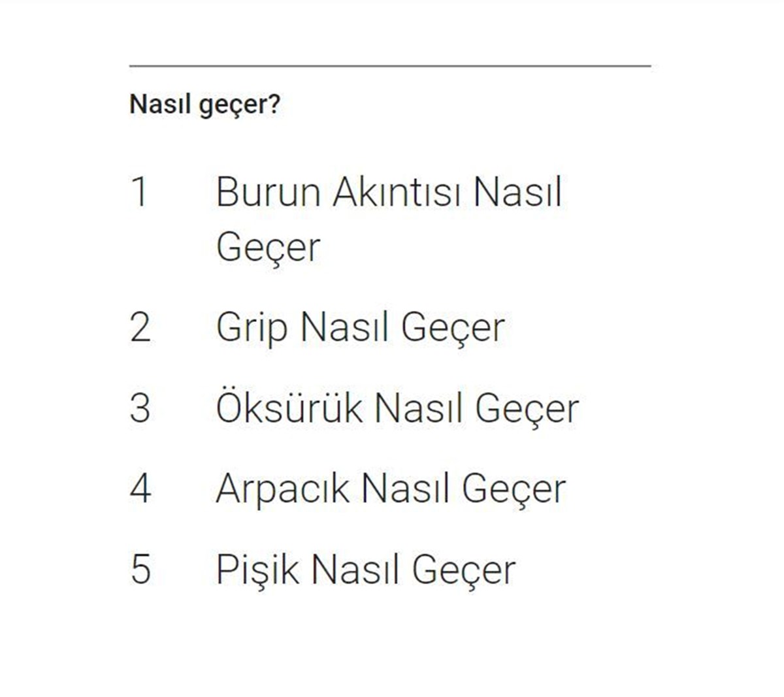Screen dimensions: 784x697
Task: Click the rank number 4 beside Arpacık
Action: [140, 488]
